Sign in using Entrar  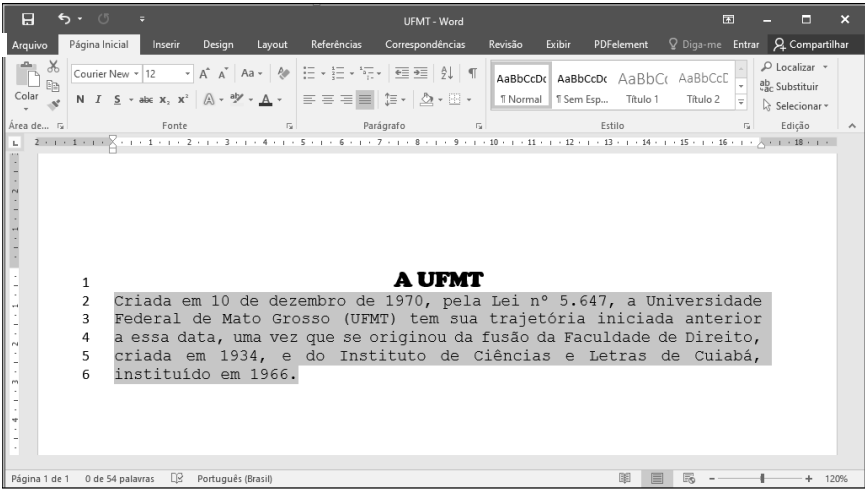pyautogui.click(x=746, y=44)
